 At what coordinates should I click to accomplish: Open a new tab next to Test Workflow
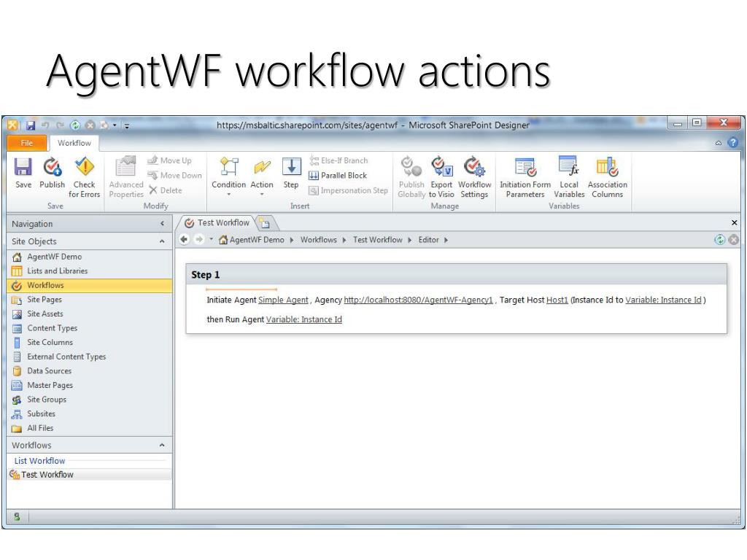(265, 223)
